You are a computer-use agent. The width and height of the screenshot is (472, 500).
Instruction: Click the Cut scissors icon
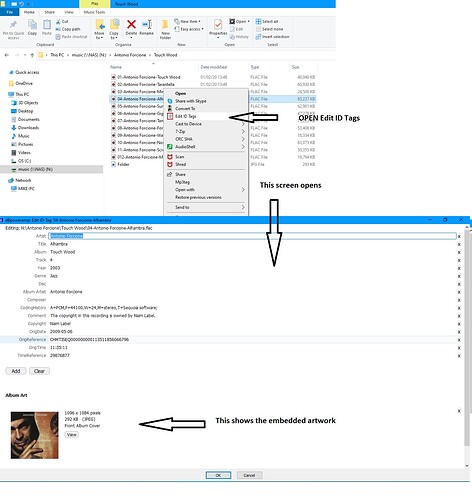point(58,21)
